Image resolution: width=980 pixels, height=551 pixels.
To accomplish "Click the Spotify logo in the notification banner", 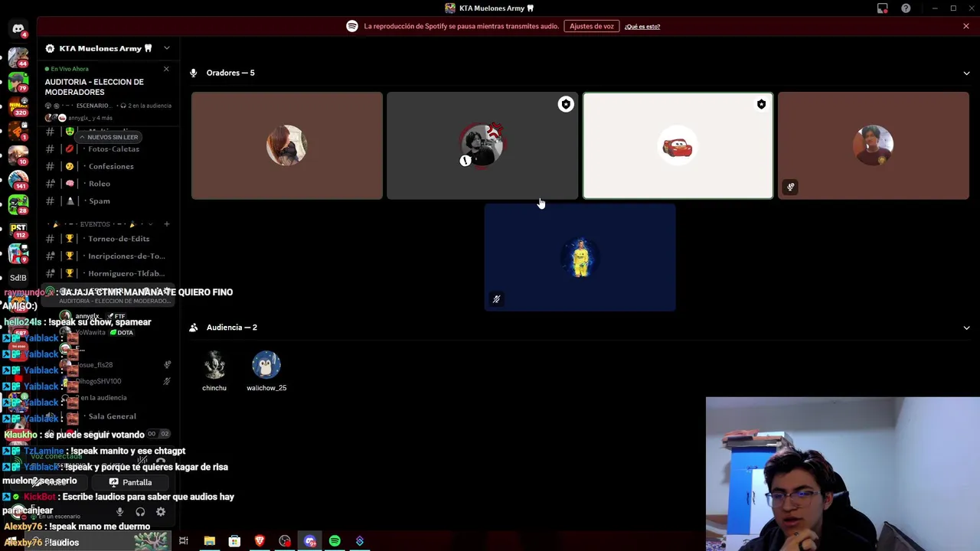I will (352, 26).
